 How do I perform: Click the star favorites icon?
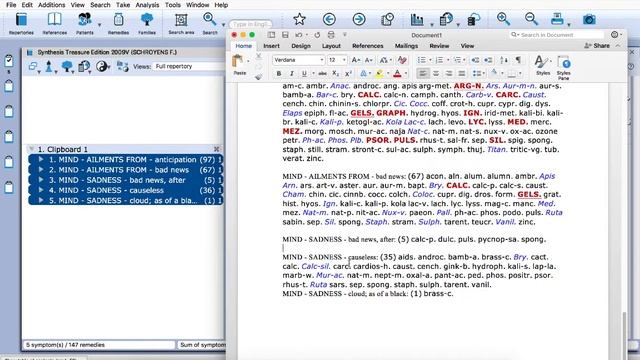click(x=299, y=19)
